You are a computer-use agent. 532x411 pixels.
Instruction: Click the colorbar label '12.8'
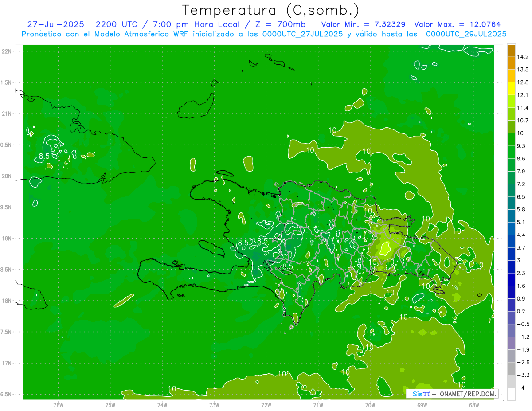tap(523, 82)
